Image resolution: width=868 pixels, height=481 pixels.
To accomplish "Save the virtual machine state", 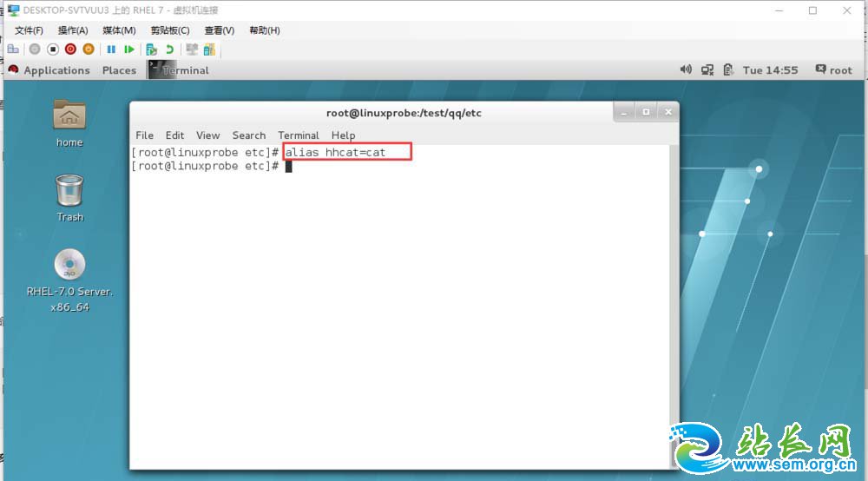I will [x=88, y=49].
